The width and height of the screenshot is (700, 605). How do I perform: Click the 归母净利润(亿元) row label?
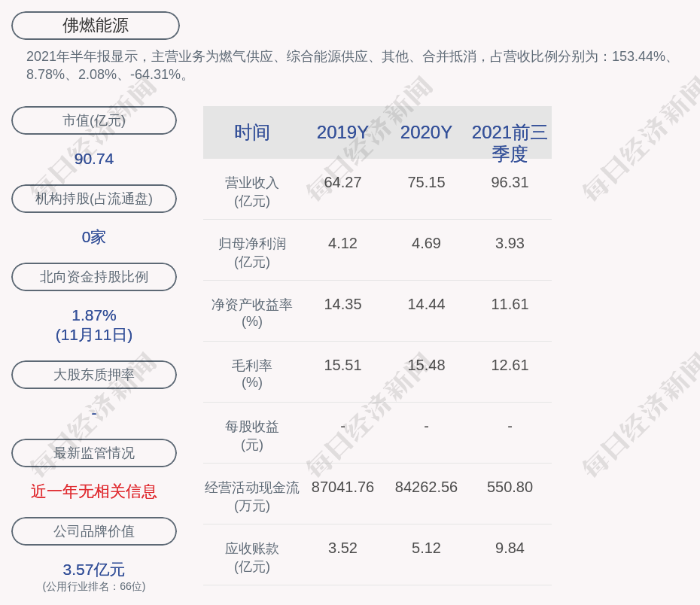coord(251,253)
